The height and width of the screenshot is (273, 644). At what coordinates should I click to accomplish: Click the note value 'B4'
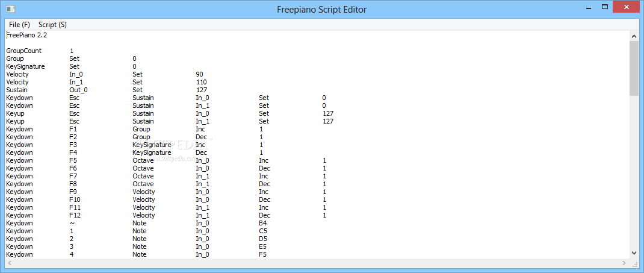263,223
